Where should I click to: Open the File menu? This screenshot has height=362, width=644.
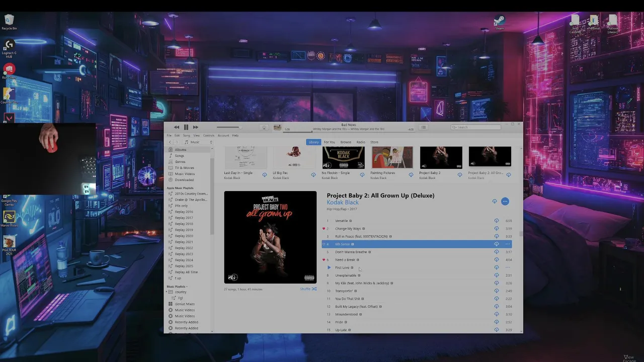click(169, 136)
